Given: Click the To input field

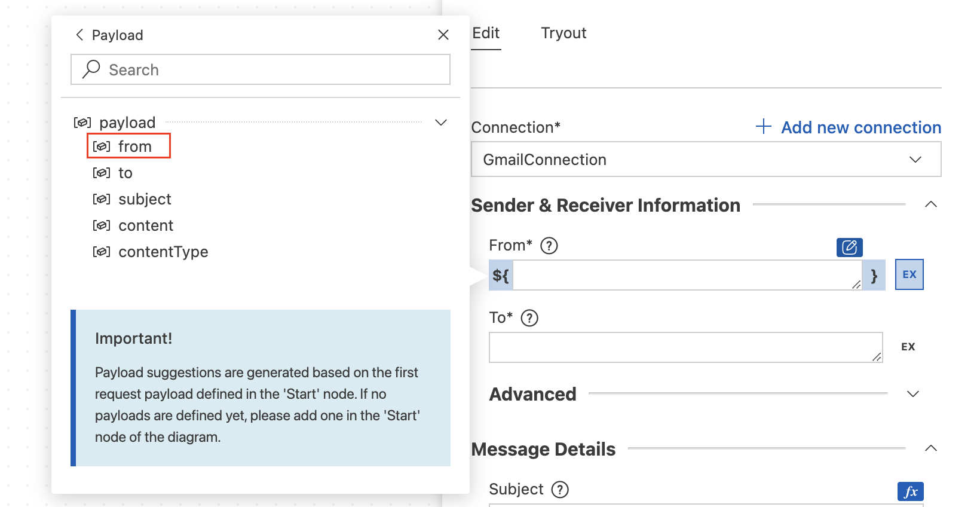Looking at the screenshot, I should [686, 347].
